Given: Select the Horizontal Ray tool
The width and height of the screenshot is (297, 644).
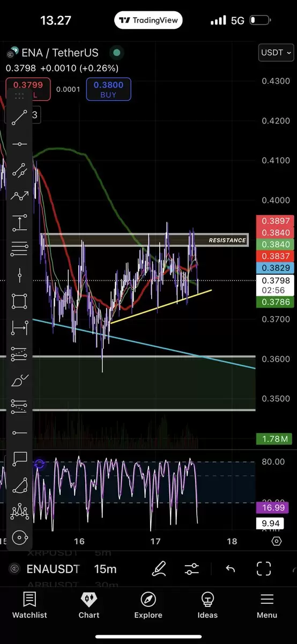Looking at the screenshot, I should point(20,432).
